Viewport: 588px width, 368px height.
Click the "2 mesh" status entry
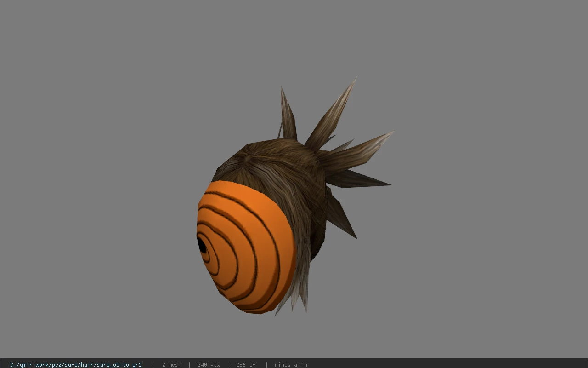pos(171,365)
